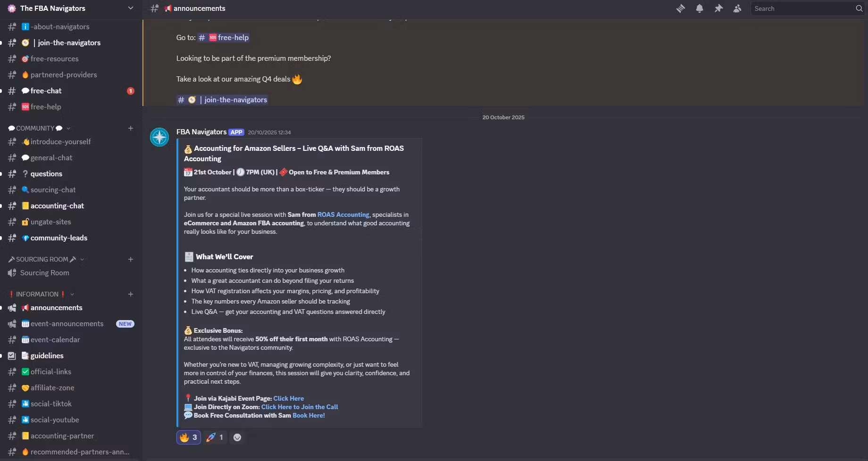The height and width of the screenshot is (461, 868).
Task: Toggle the fire reaction with 3 votes
Action: tap(189, 437)
